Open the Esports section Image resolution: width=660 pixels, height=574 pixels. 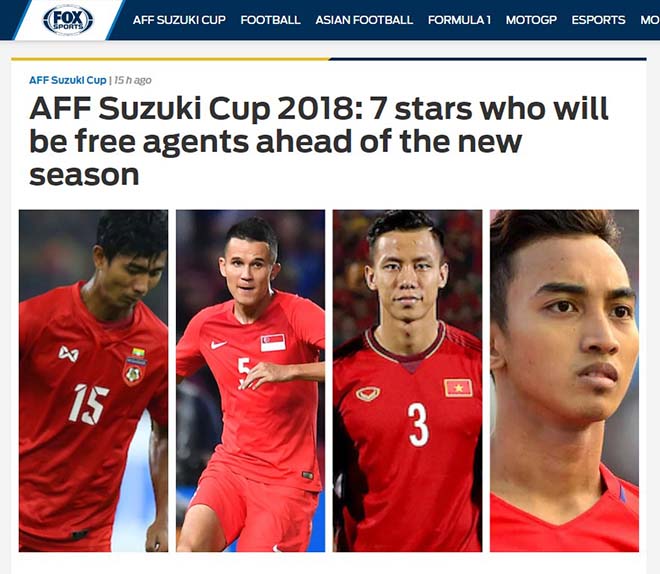(x=598, y=20)
